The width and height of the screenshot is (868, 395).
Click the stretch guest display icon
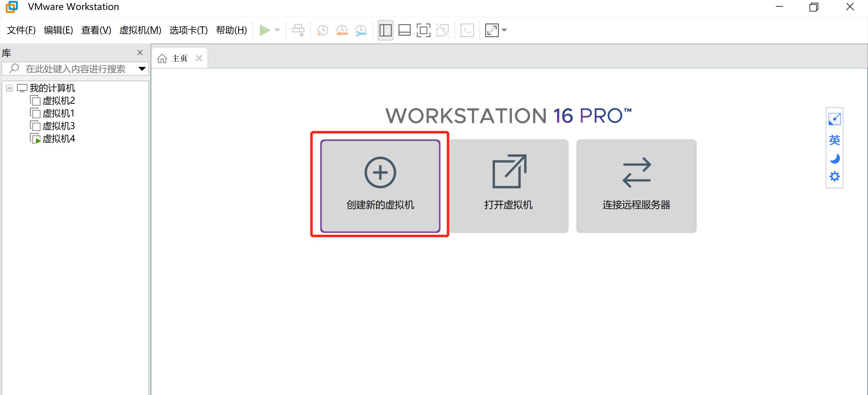[x=492, y=30]
